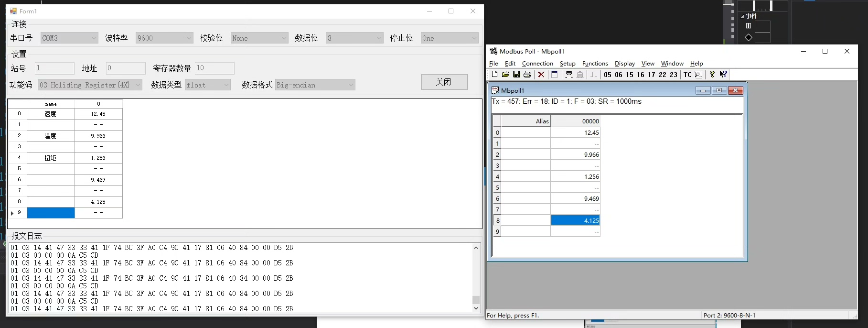Open the 数据类型 float dropdown
The width and height of the screenshot is (868, 328).
208,85
